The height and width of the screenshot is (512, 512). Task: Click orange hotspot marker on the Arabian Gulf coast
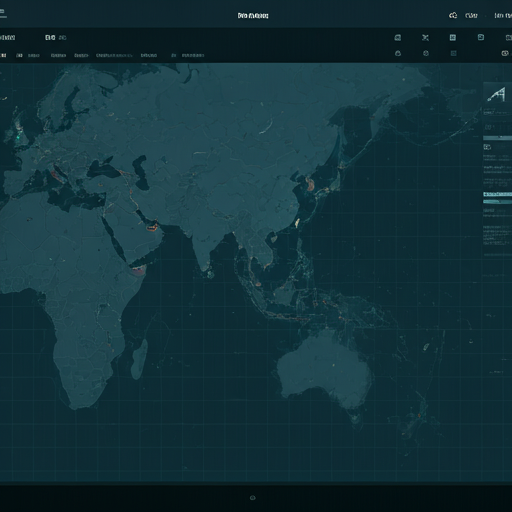click(152, 227)
